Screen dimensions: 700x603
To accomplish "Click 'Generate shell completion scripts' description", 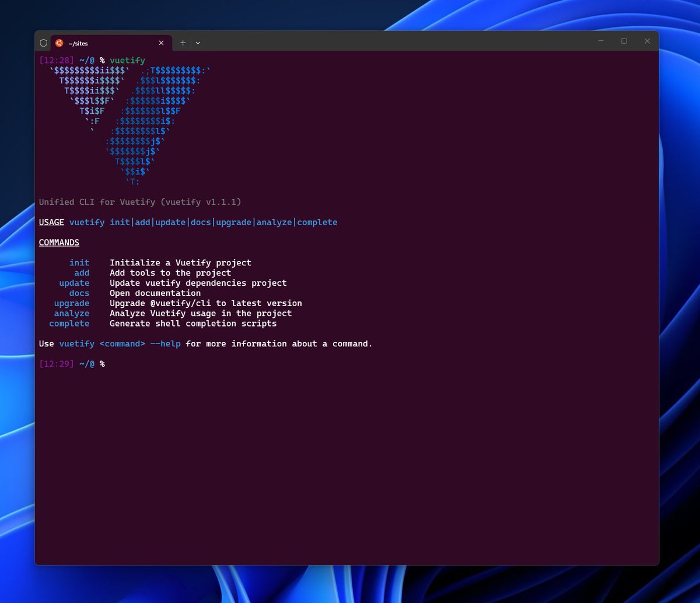I will pos(193,323).
